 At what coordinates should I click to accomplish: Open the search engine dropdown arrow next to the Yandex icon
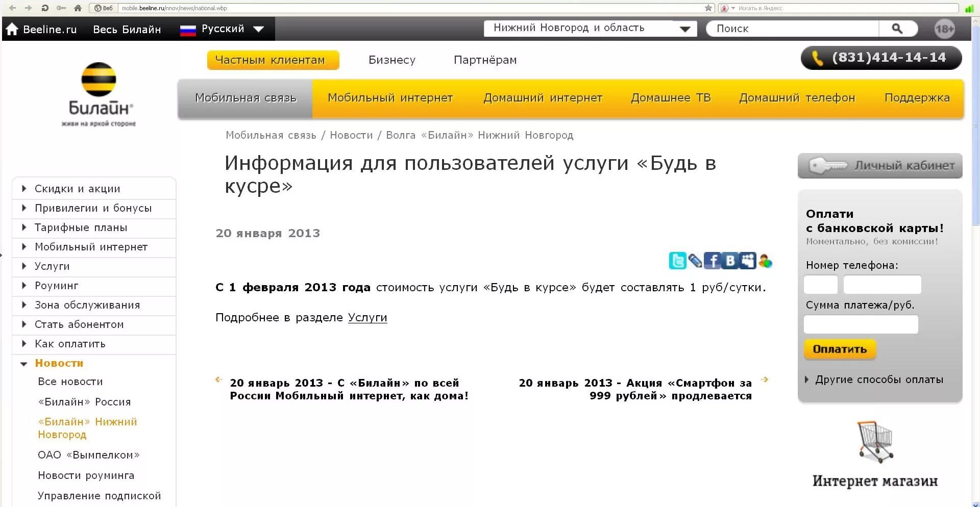(x=733, y=8)
